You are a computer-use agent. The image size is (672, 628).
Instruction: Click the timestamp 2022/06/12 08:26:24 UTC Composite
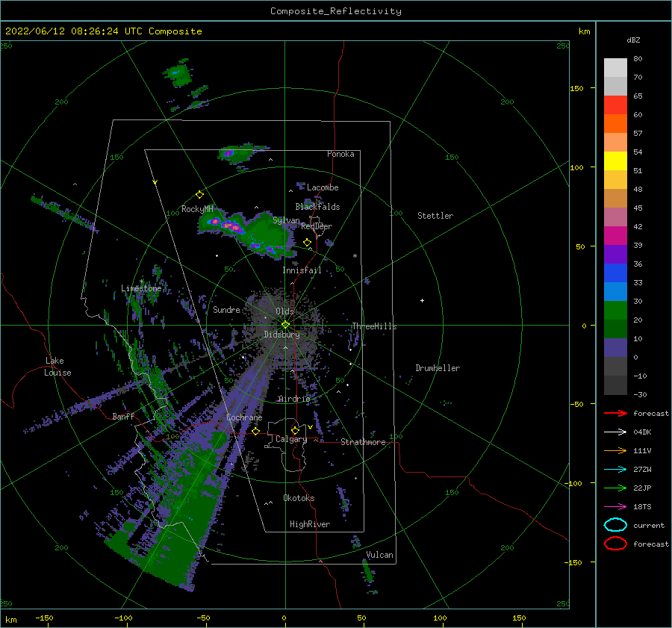103,31
